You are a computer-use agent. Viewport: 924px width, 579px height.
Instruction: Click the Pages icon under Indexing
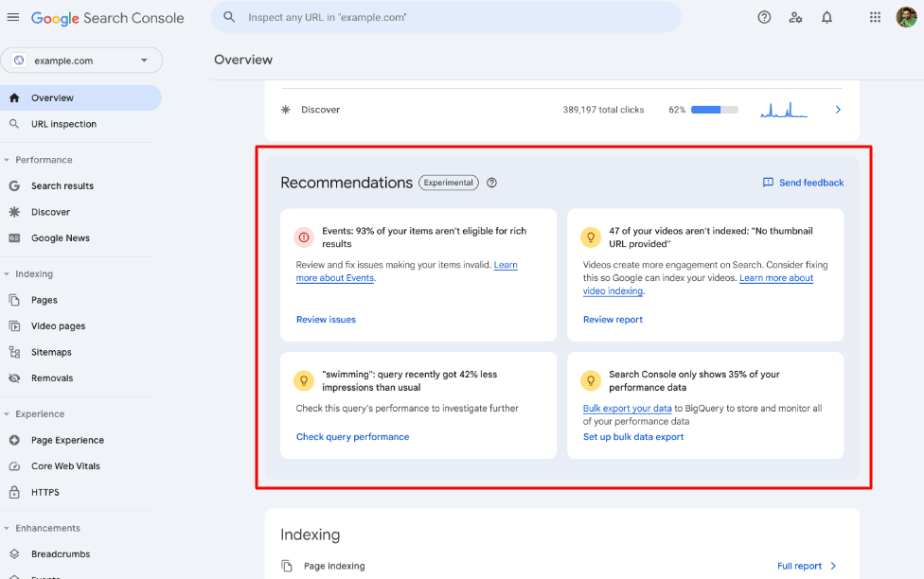pyautogui.click(x=15, y=300)
